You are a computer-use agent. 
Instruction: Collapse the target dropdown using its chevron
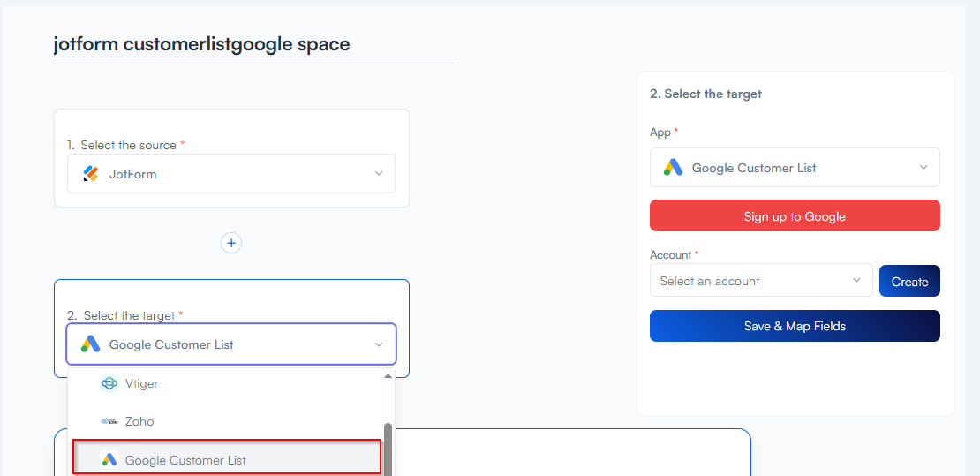click(379, 344)
